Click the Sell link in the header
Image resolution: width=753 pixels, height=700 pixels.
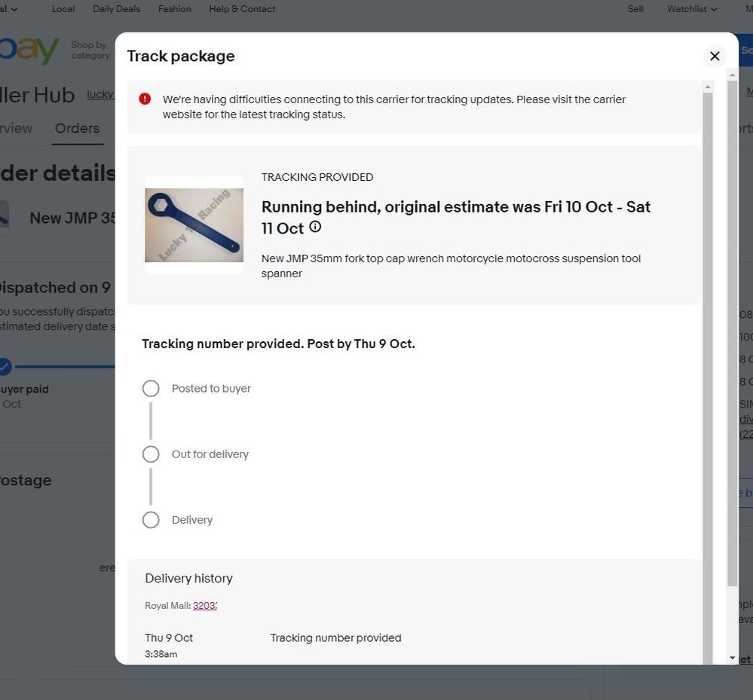pos(635,9)
